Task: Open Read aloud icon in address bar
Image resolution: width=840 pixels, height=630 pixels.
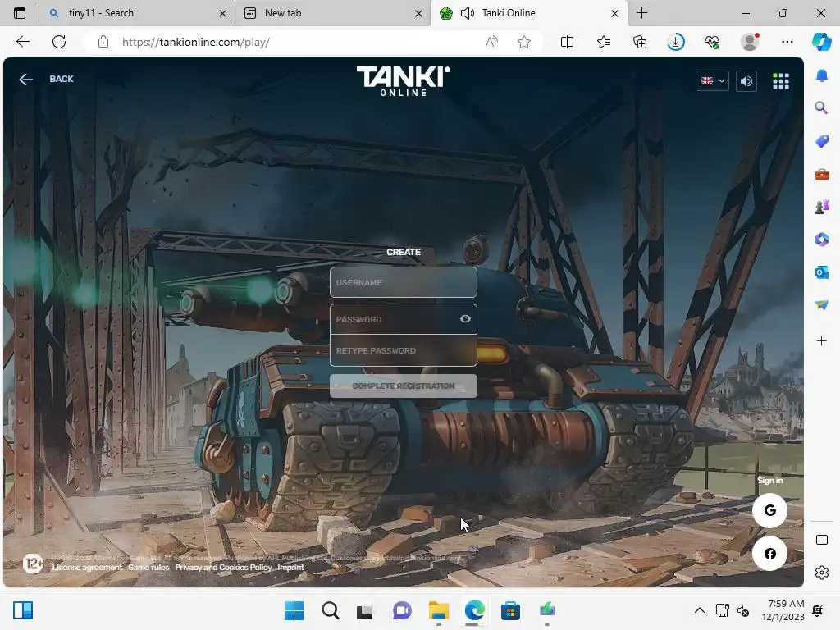Action: point(491,42)
